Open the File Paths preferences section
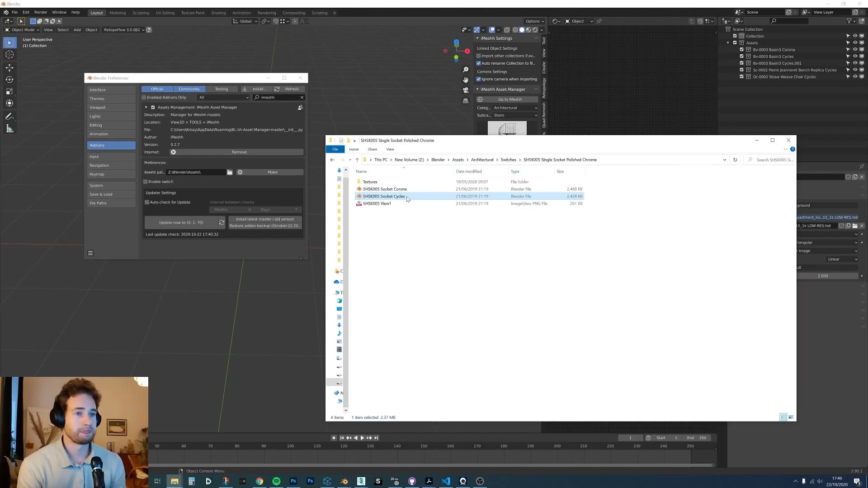Viewport: 868px width, 488px height. (x=111, y=203)
